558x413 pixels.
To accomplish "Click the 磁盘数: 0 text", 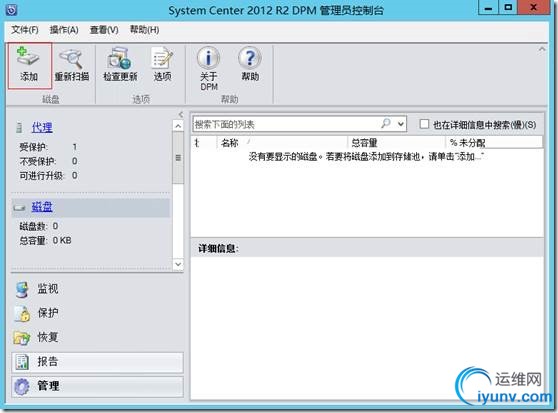I will [39, 226].
